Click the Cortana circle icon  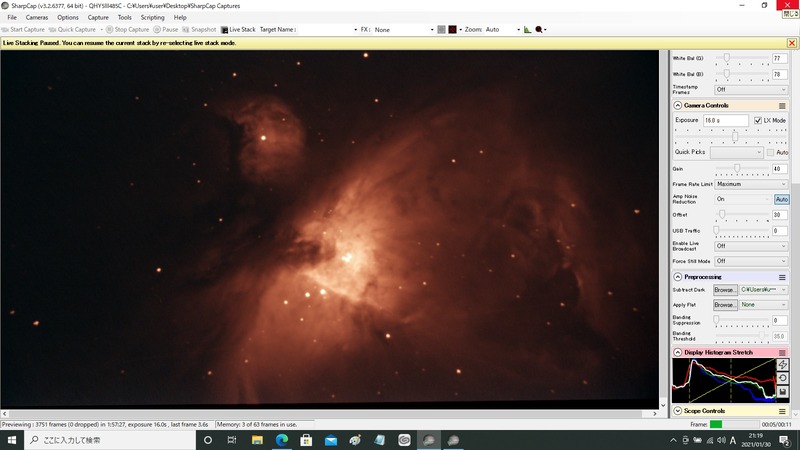click(x=208, y=440)
